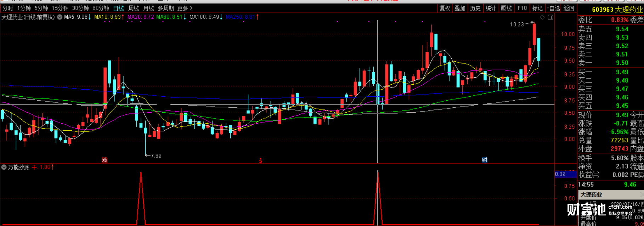Select the 60分钟 period tab
This screenshot has height=226, width=644.
[101, 8]
